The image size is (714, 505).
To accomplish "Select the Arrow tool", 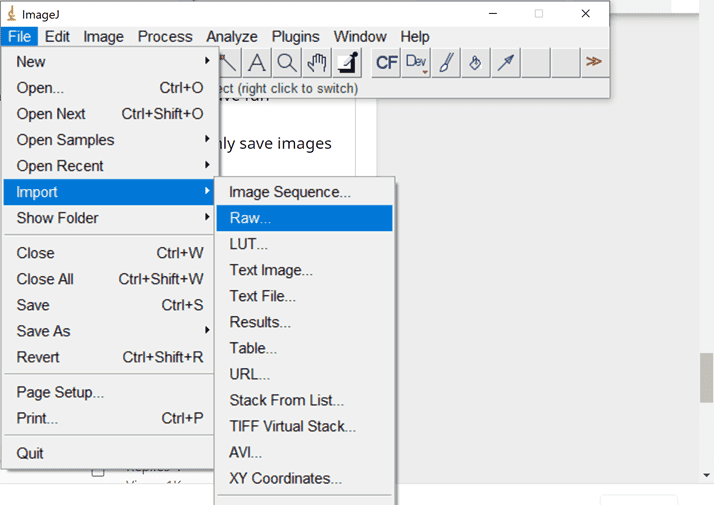I will pos(506,62).
